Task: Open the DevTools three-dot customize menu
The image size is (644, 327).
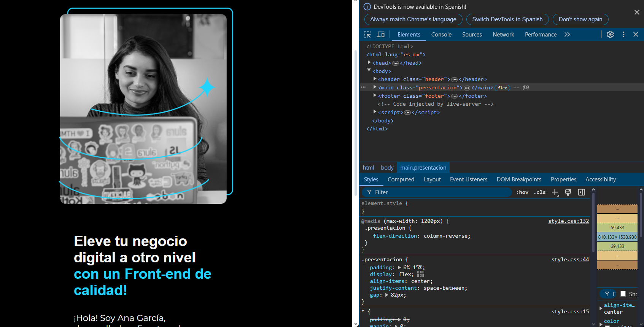Action: coord(623,35)
